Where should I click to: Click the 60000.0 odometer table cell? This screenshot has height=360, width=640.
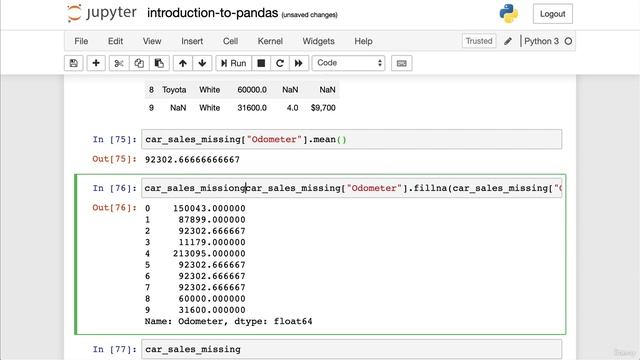click(252, 90)
